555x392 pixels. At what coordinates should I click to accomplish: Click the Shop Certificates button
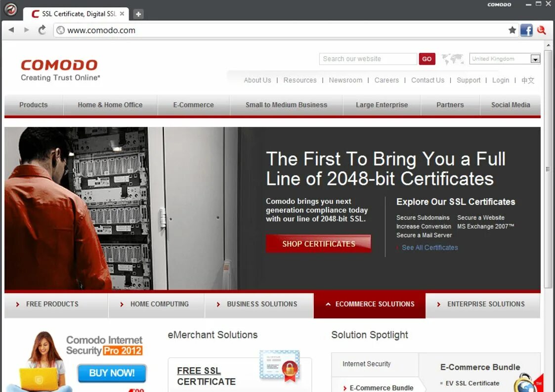coord(318,244)
